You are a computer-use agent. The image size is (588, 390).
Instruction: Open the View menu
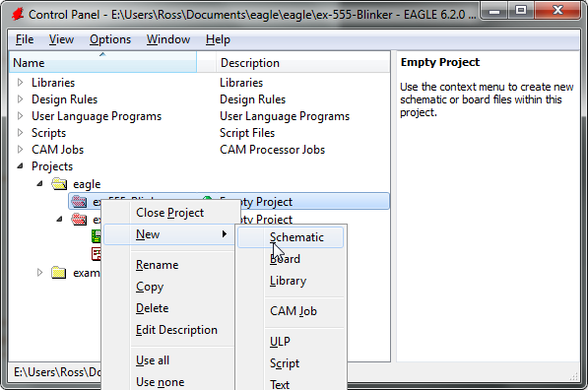click(61, 39)
